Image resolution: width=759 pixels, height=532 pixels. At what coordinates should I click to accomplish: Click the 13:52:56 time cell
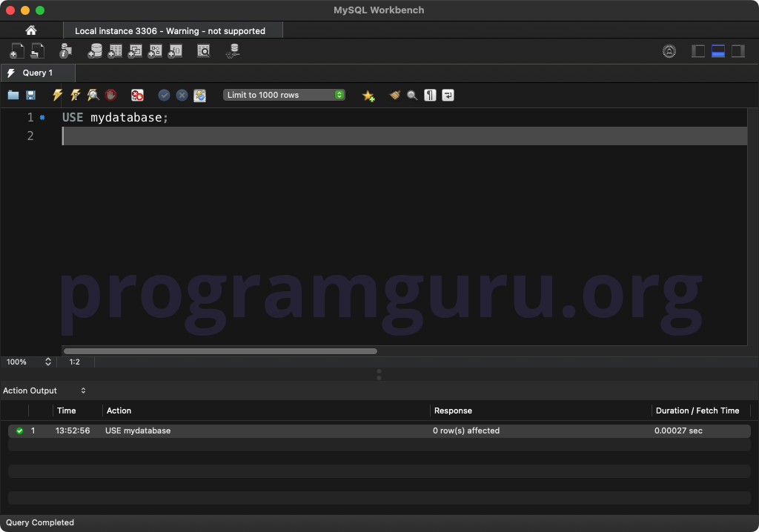tap(73, 430)
